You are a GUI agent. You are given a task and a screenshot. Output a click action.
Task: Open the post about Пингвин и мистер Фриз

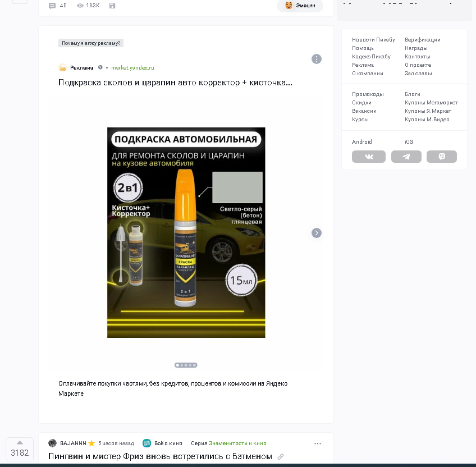pos(162,456)
